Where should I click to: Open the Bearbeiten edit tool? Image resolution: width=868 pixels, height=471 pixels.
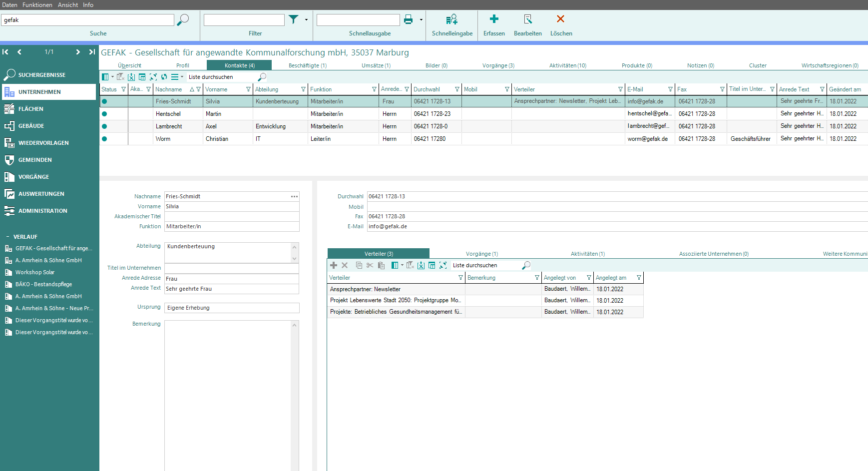[x=527, y=19]
